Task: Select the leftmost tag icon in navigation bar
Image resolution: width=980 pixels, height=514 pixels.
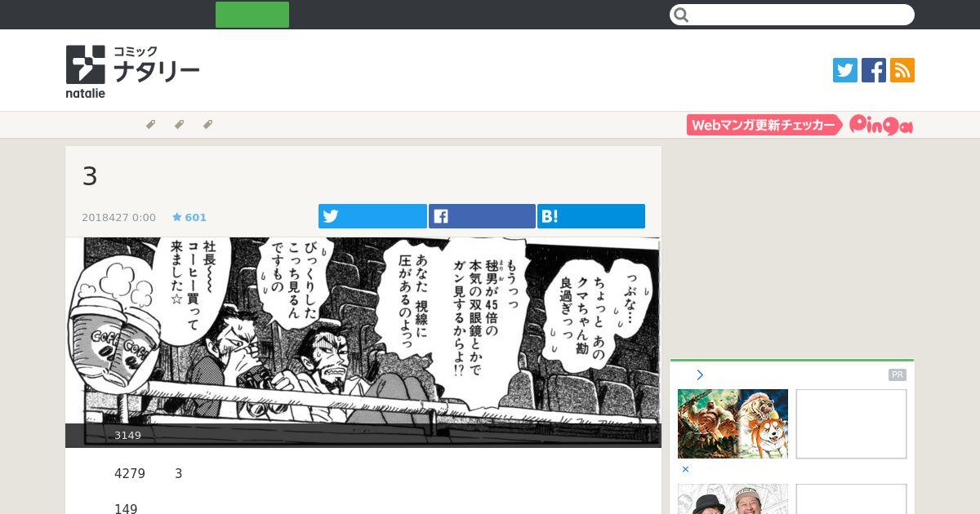Action: coord(150,125)
